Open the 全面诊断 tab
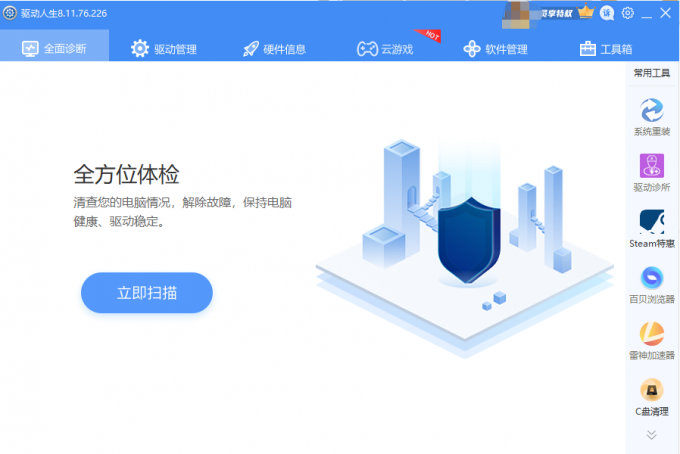Viewport: 680px width, 454px height. 54,46
